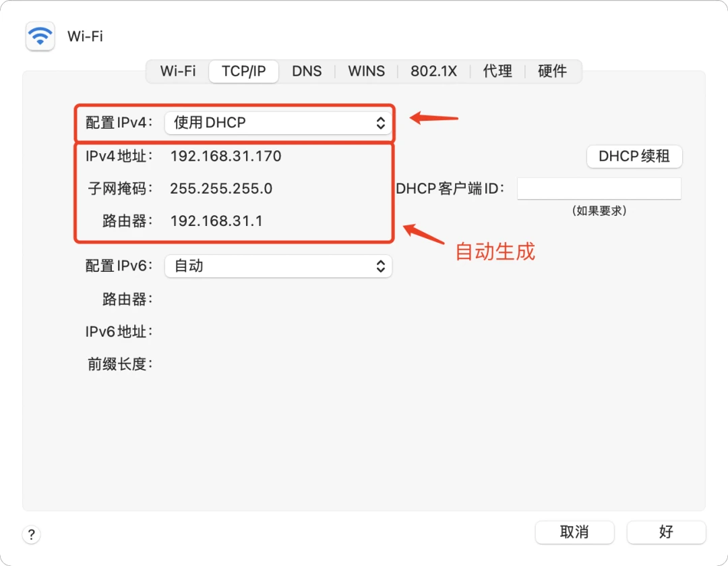Click the IPv4 address 192.168.31.170
This screenshot has width=728, height=566.
[225, 157]
